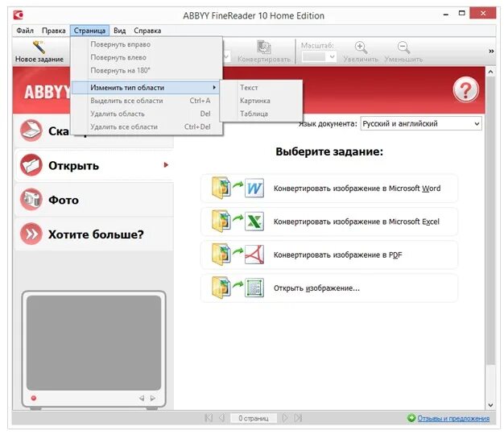Click Конвертировать изображение в Microsoft Word
Screen dimensions: 504x435
click(329, 188)
